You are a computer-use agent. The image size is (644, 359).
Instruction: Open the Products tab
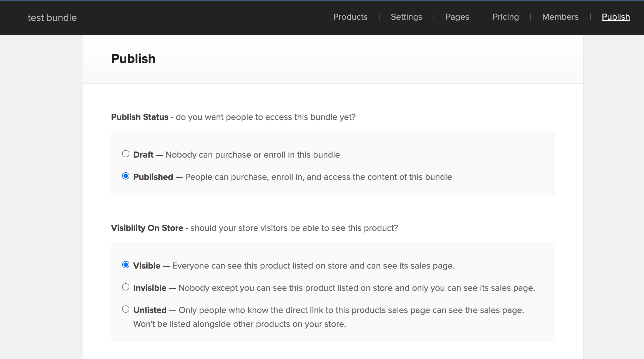point(350,17)
